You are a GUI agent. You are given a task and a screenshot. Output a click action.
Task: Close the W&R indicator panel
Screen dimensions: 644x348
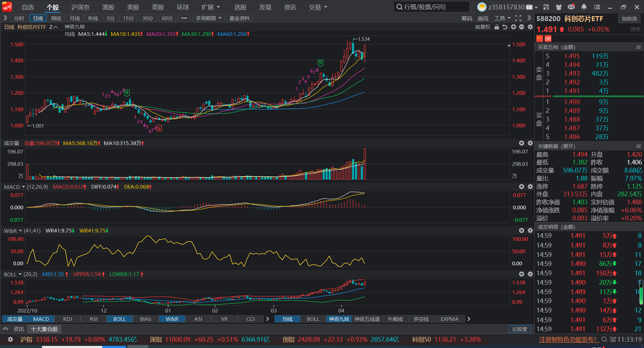coord(522,230)
